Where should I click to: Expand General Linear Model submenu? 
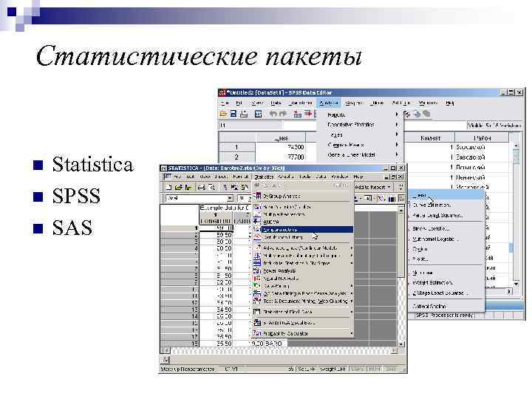tap(361, 154)
